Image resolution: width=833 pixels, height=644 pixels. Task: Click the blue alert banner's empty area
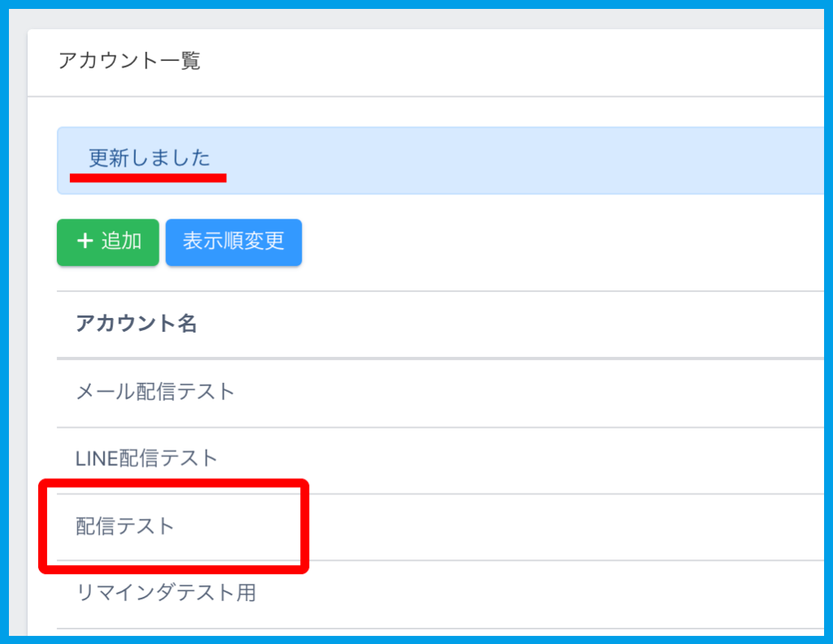(x=521, y=160)
